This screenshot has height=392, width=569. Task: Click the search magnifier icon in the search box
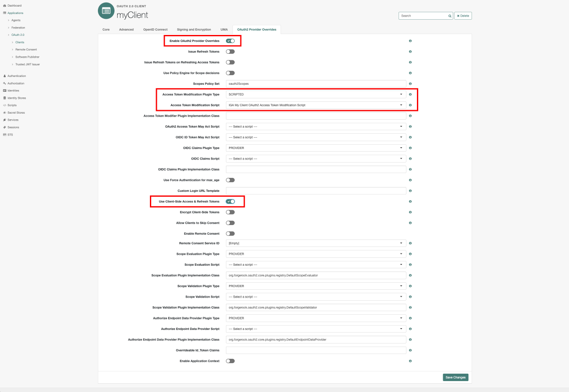(450, 15)
